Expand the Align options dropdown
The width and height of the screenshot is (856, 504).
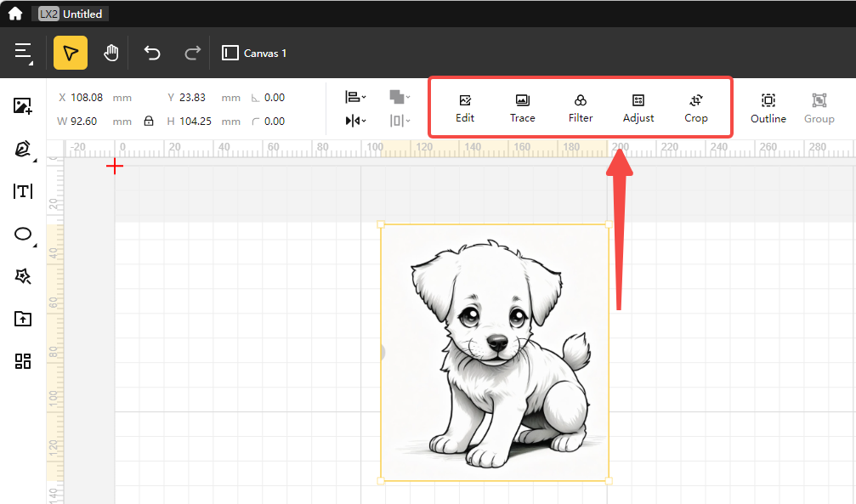355,97
